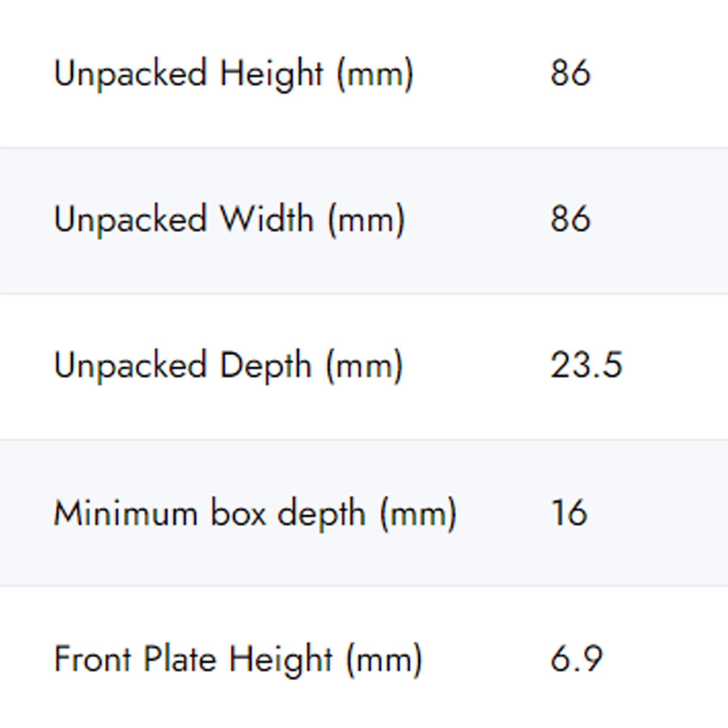
Task: Click the word "Width"
Action: 267,219
